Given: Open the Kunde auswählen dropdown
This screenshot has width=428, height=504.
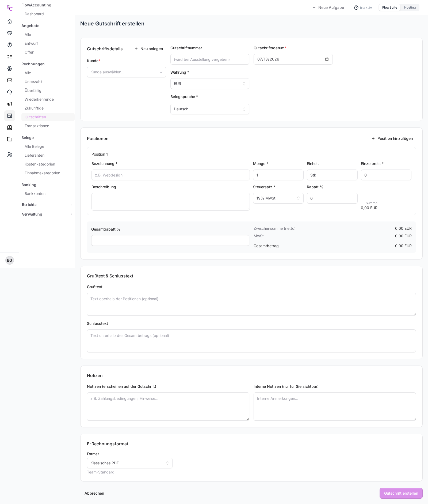Looking at the screenshot, I should 126,72.
